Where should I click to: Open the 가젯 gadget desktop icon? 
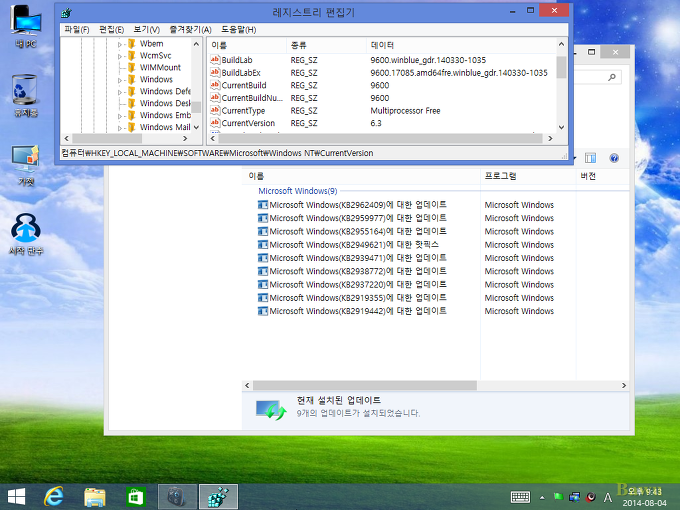point(26,165)
